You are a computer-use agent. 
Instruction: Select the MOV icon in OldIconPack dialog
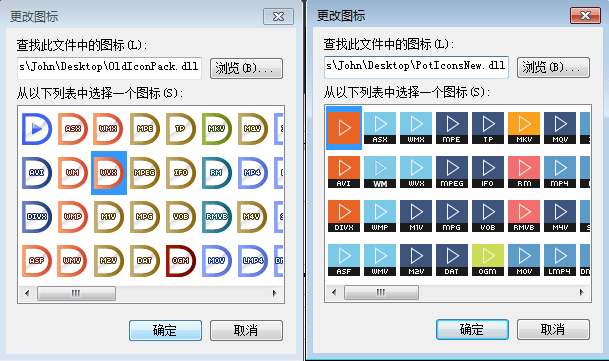point(216,260)
